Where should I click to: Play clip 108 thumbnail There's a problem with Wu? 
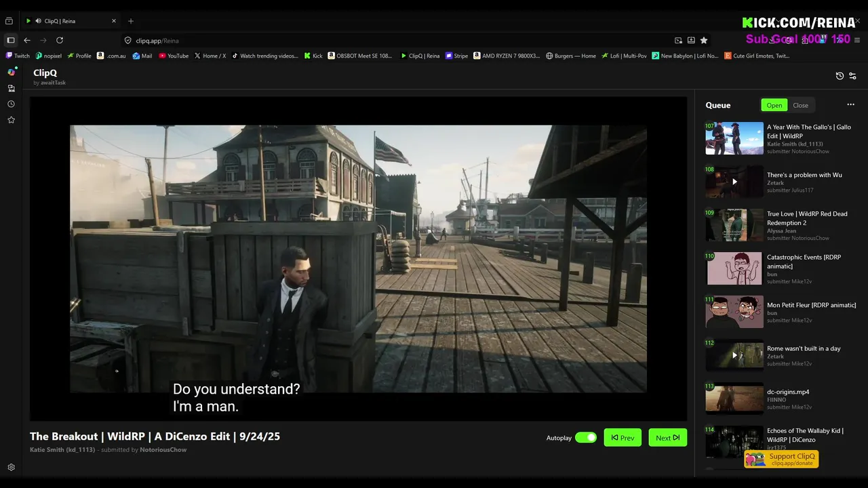(734, 182)
